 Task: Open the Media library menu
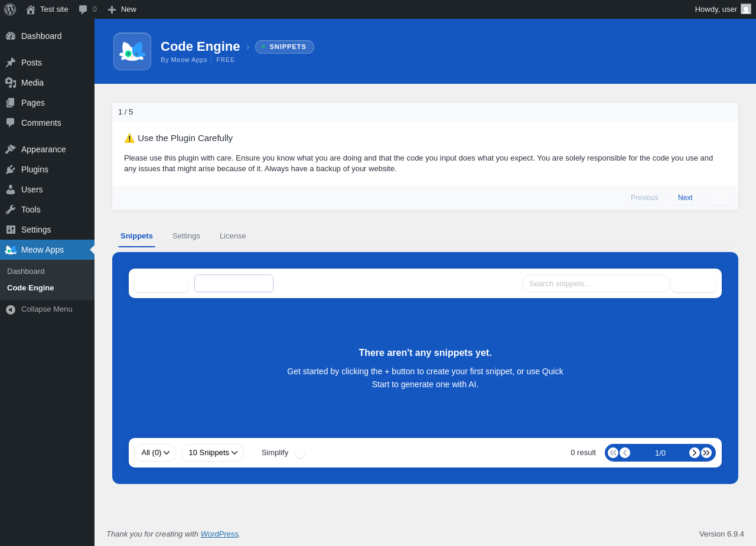(x=47, y=83)
